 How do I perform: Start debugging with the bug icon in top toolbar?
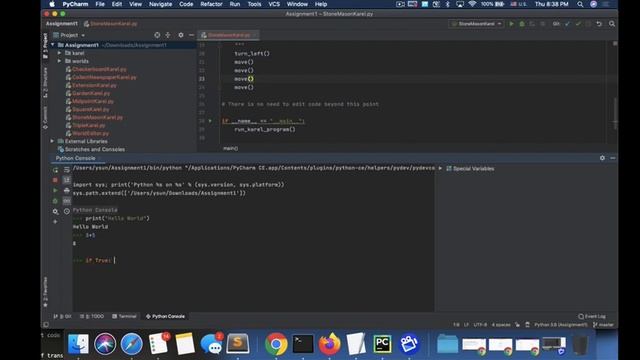(x=522, y=24)
